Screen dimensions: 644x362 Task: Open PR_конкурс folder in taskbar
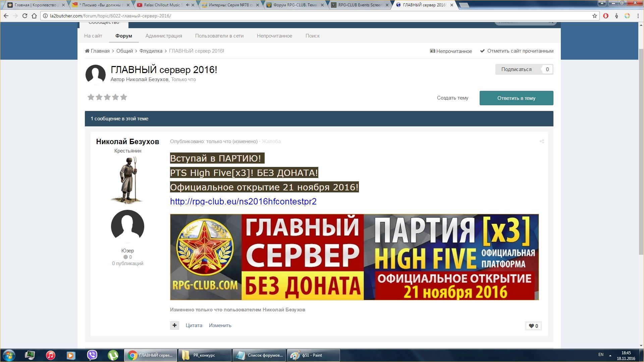205,355
